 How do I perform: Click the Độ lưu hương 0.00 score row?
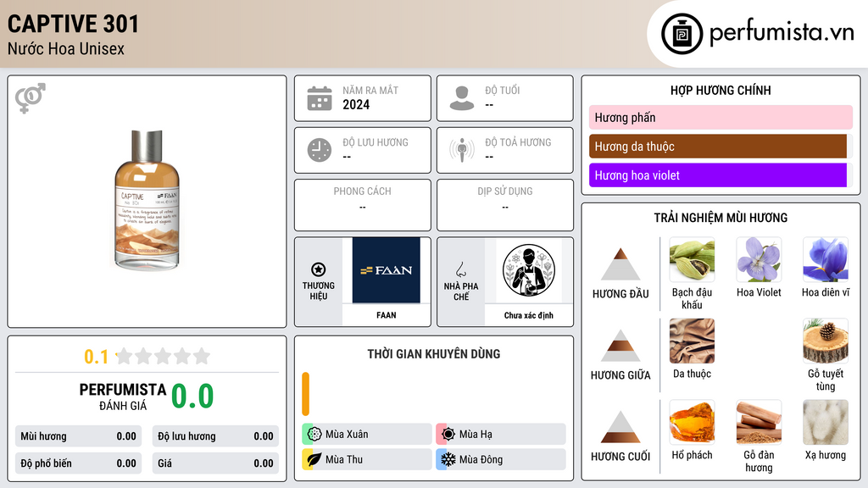215,436
